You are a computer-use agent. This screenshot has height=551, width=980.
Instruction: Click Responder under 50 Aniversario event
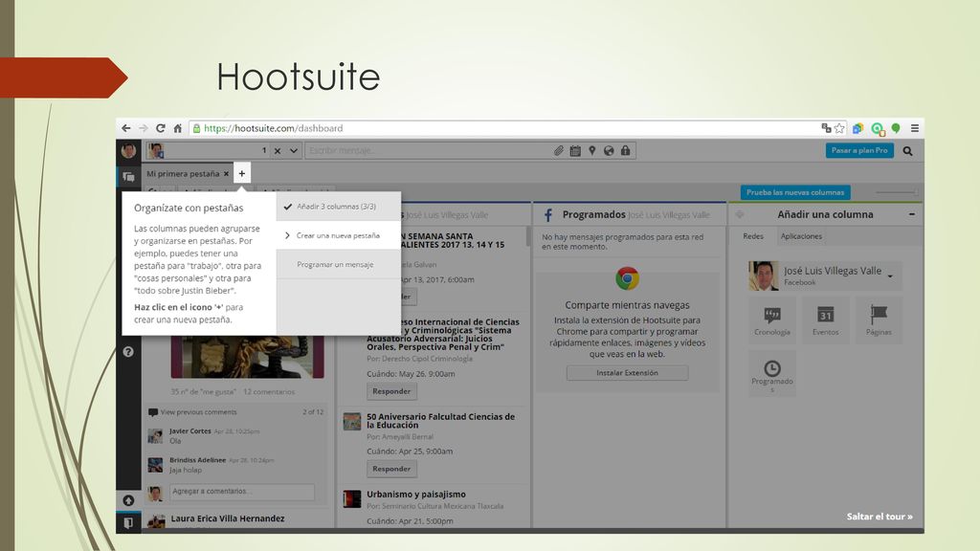coord(391,469)
